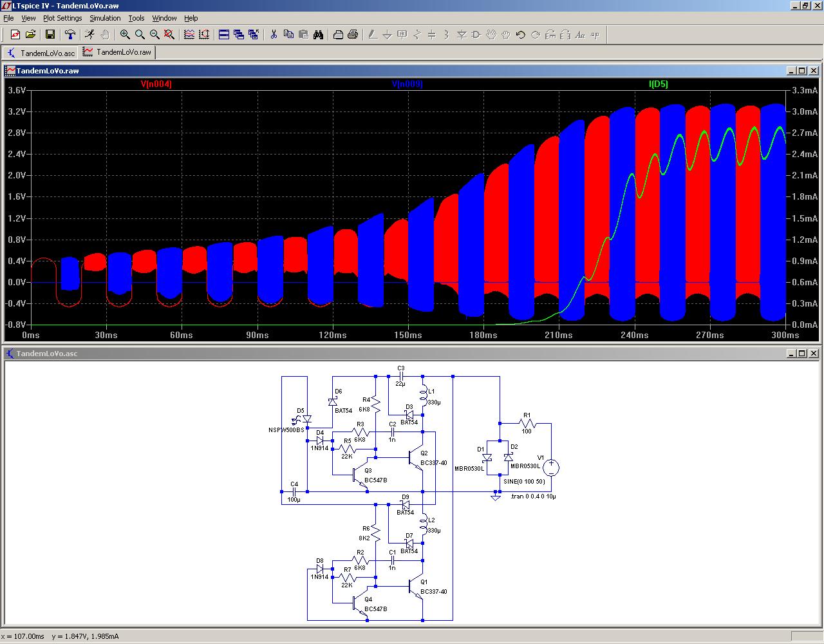Open the Window menu

click(164, 18)
